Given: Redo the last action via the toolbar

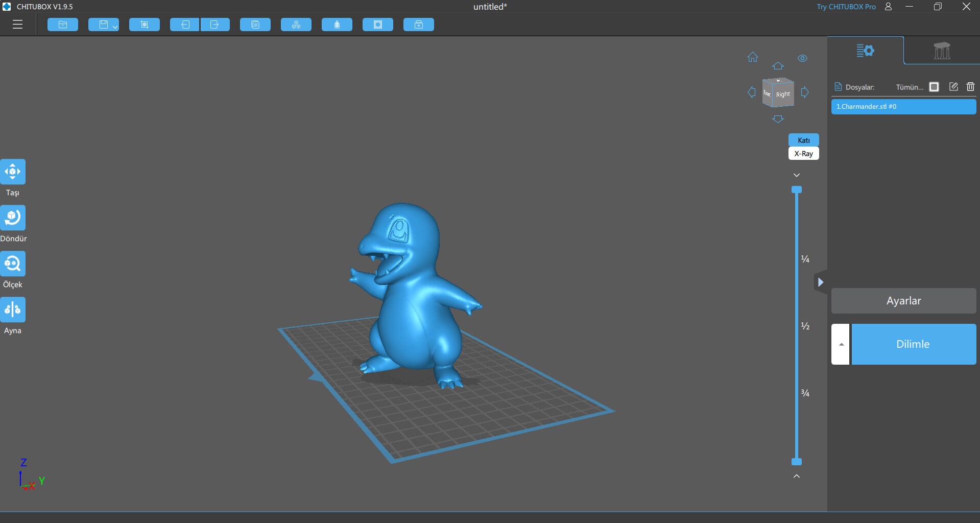Looking at the screenshot, I should pos(216,25).
